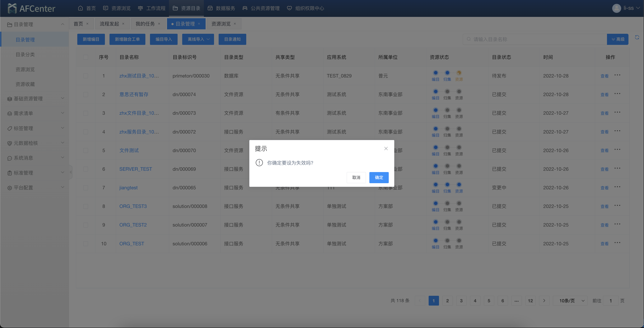Viewport: 644px width, 328px height.
Task: Close the 首页 tab with its x icon
Action: pos(87,24)
